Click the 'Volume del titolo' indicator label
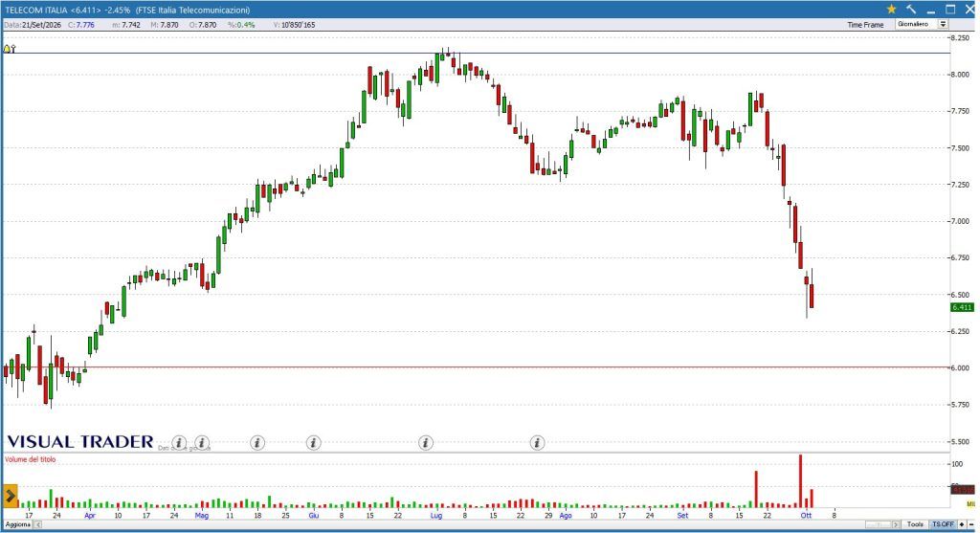The height and width of the screenshot is (533, 980). coord(30,459)
